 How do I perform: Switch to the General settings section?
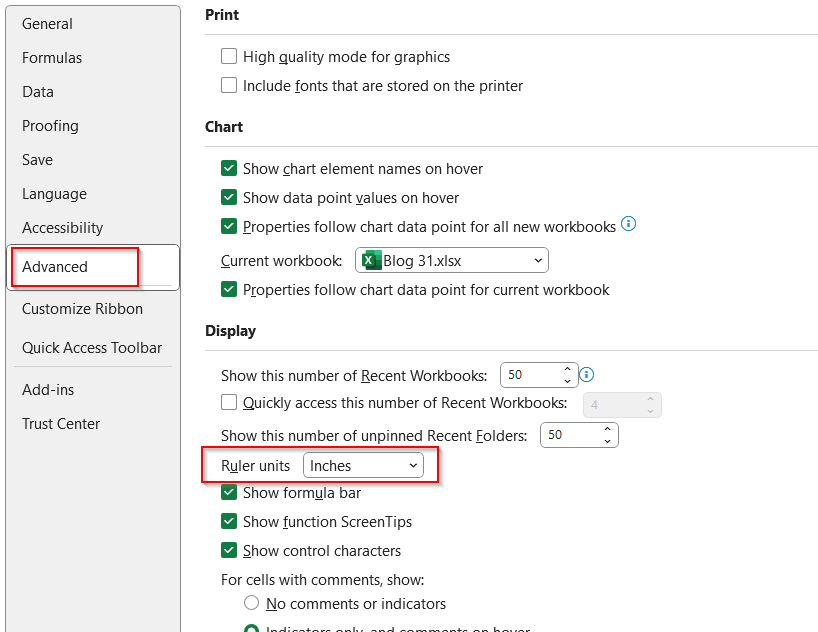click(x=46, y=23)
